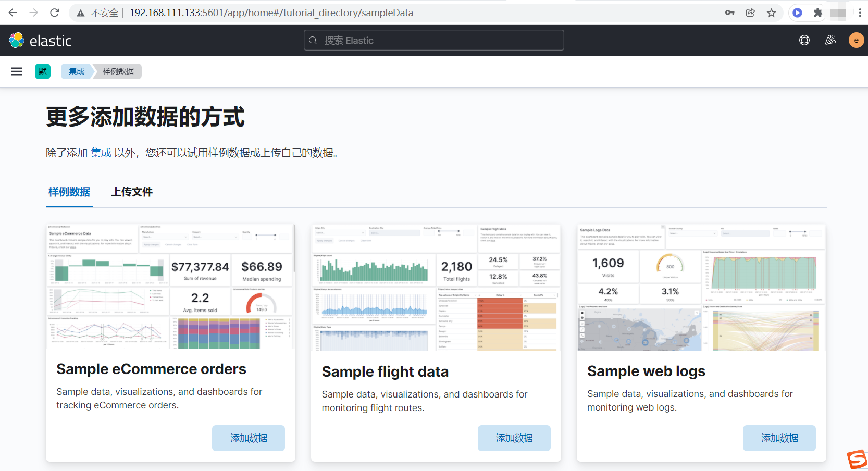Open saved passwords key icon
This screenshot has height=471, width=868.
[x=729, y=13]
